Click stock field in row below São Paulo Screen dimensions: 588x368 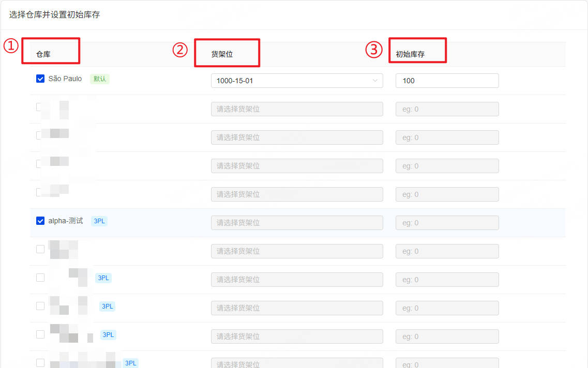(447, 109)
